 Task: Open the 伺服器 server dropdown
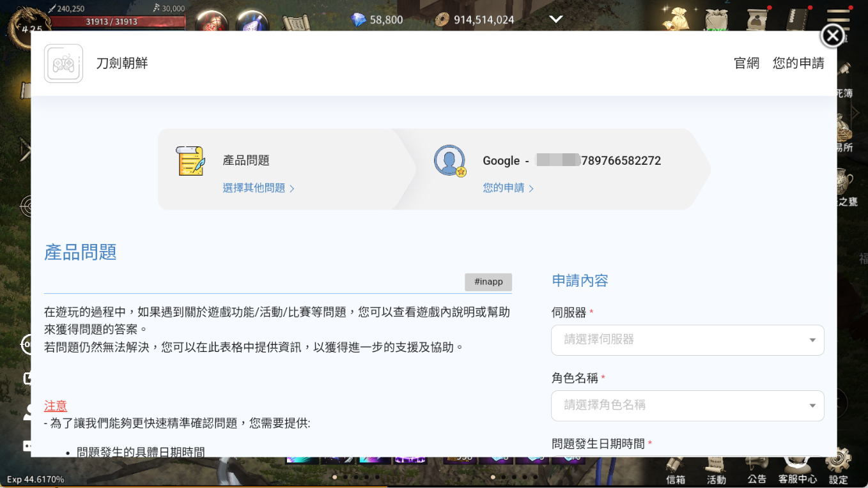pyautogui.click(x=687, y=340)
